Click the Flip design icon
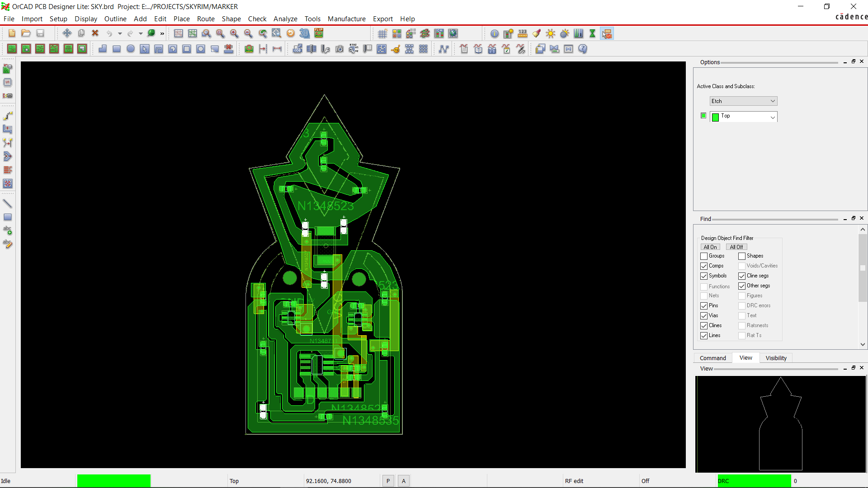This screenshot has width=868, height=488. pos(319,33)
